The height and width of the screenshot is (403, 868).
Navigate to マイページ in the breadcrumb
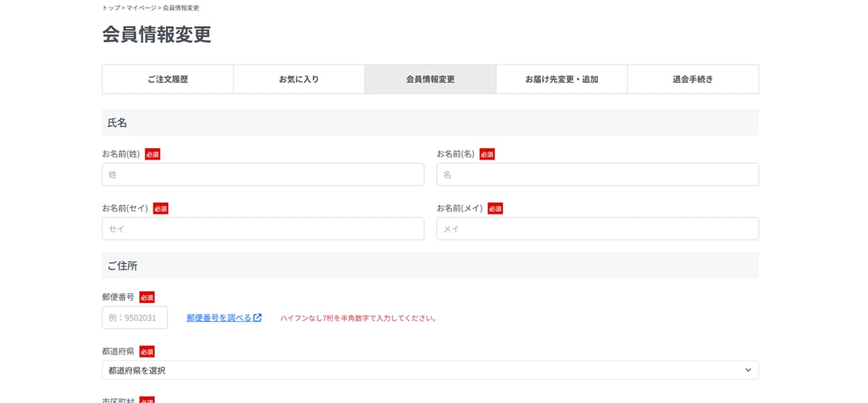click(141, 8)
